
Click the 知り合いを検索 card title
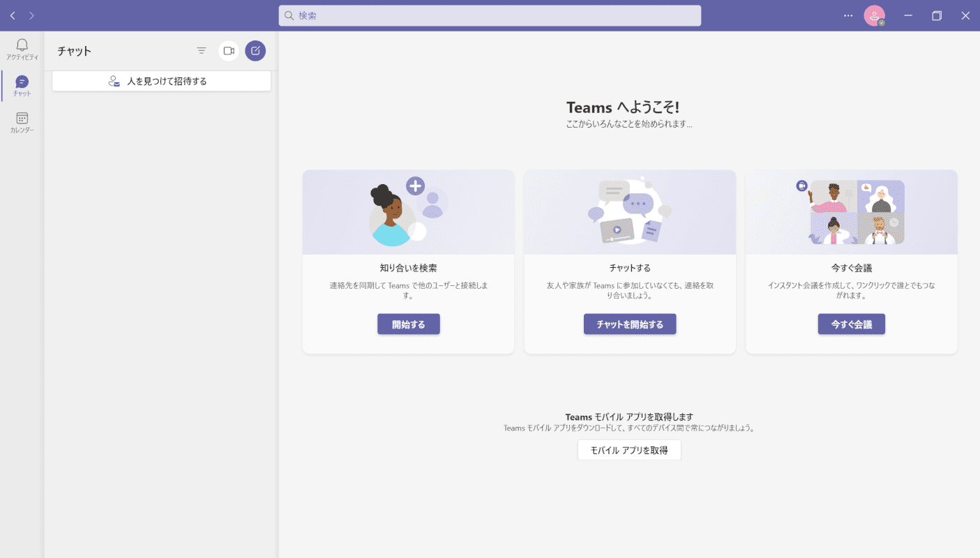(408, 268)
